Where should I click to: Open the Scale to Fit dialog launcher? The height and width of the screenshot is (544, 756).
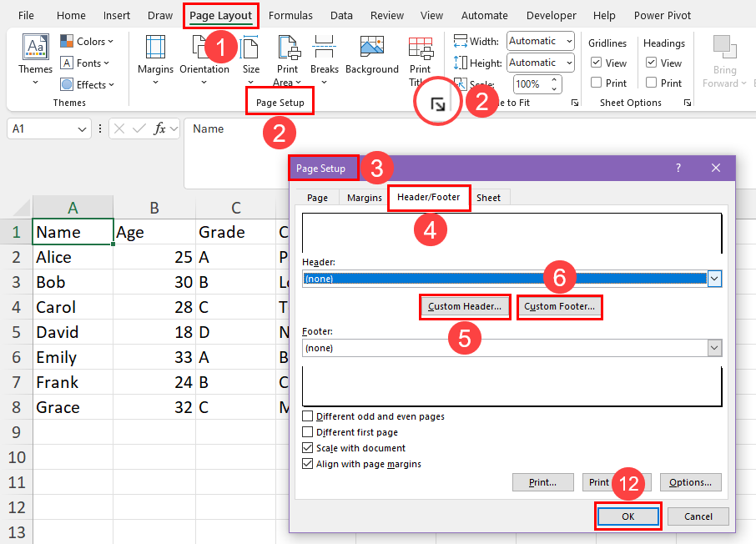pyautogui.click(x=575, y=103)
